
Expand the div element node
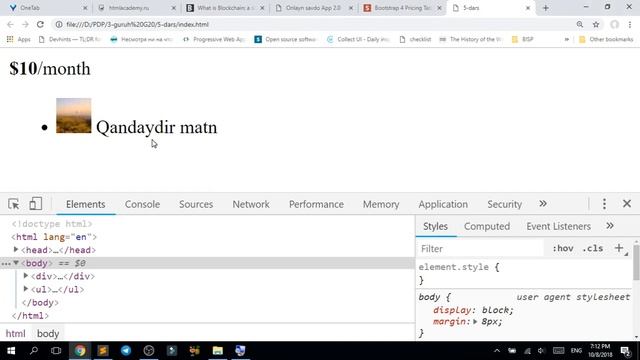26,276
